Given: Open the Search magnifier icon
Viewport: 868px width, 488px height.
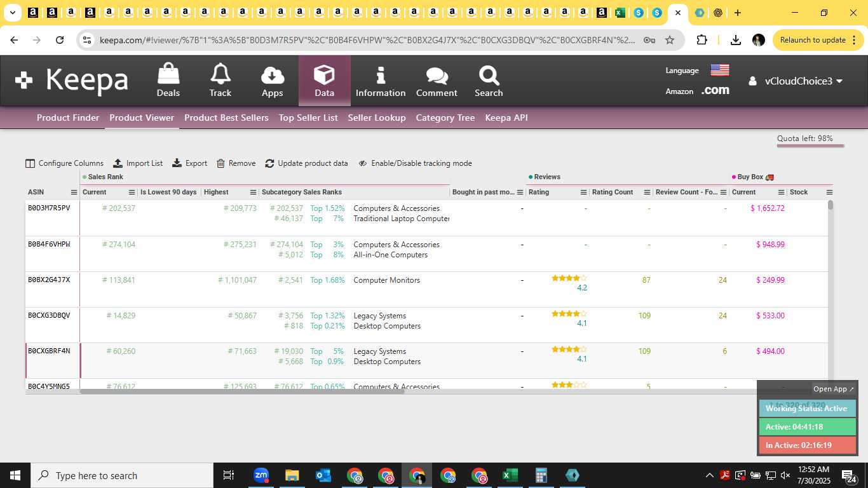Looking at the screenshot, I should 489,81.
